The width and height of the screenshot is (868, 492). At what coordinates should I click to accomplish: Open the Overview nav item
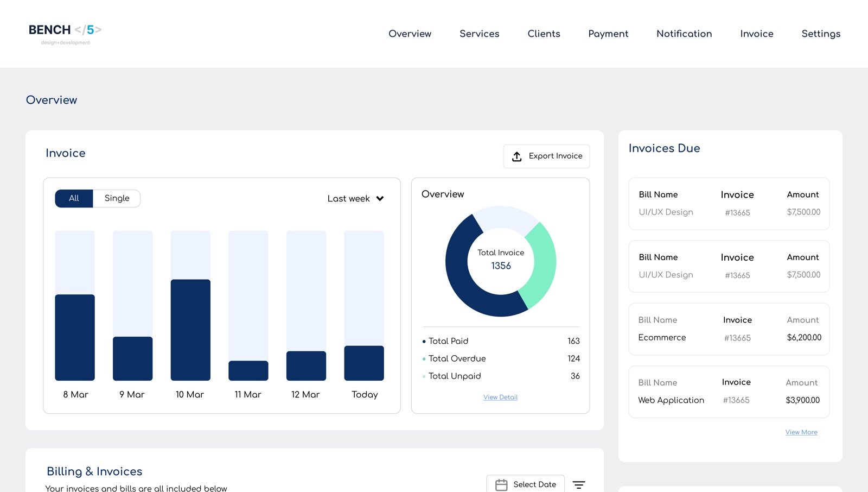(x=410, y=34)
